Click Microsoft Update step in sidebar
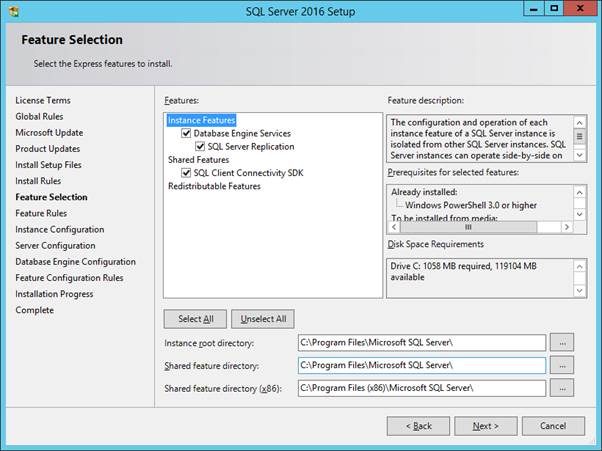Image resolution: width=602 pixels, height=451 pixels. click(x=49, y=132)
